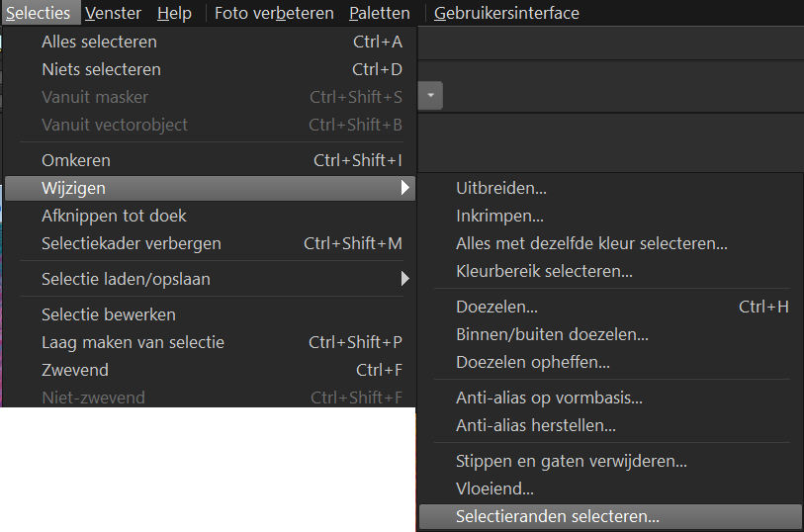Select Laag maken van selectie
Image resolution: width=804 pixels, height=532 pixels.
pyautogui.click(x=211, y=342)
